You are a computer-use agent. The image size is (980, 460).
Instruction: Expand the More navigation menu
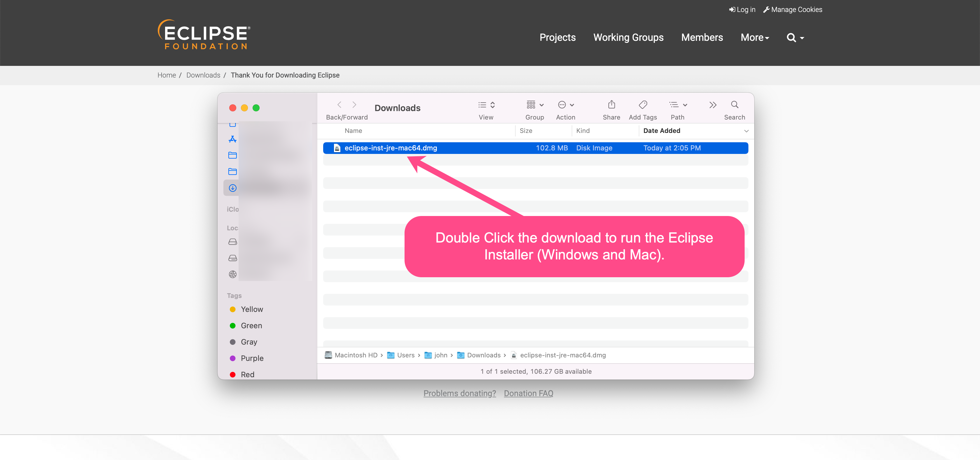[755, 38]
